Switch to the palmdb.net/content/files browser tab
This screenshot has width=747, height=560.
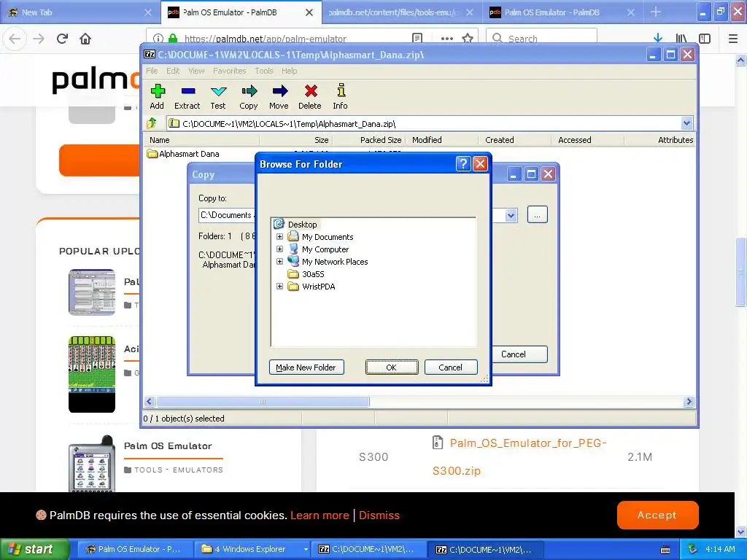401,12
